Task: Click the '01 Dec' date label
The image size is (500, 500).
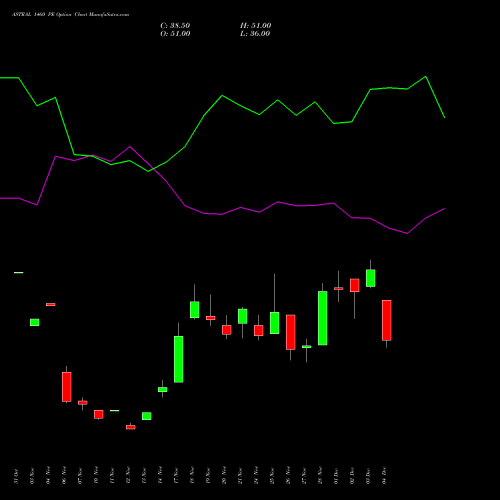Action: click(x=336, y=476)
